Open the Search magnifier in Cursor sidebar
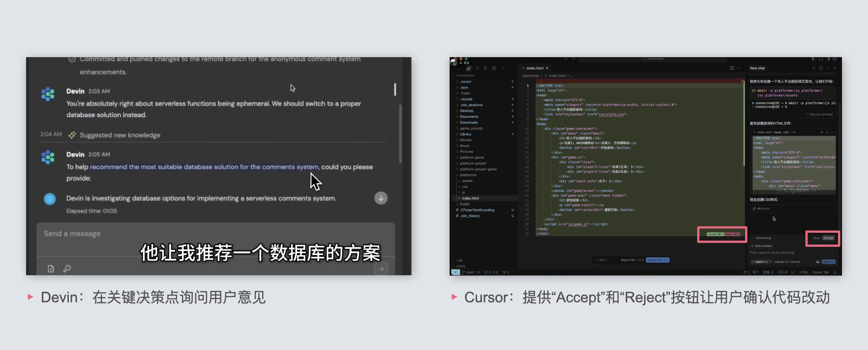The width and height of the screenshot is (868, 350). [477, 68]
